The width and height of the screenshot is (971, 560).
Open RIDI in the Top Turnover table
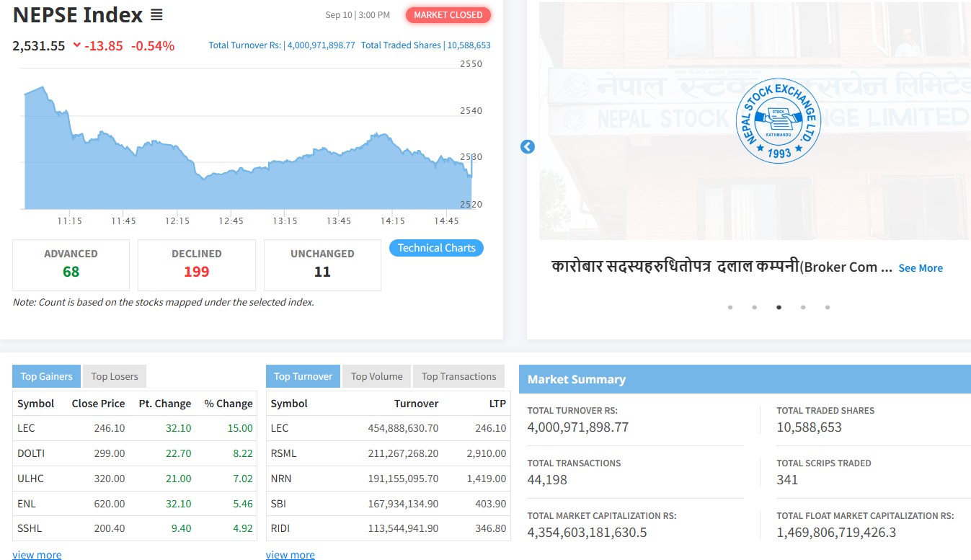[280, 528]
